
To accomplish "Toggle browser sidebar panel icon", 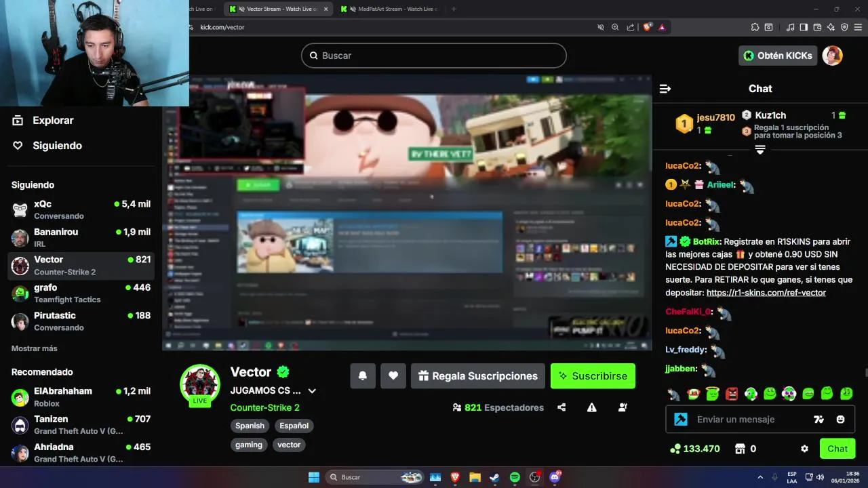I will [x=804, y=27].
